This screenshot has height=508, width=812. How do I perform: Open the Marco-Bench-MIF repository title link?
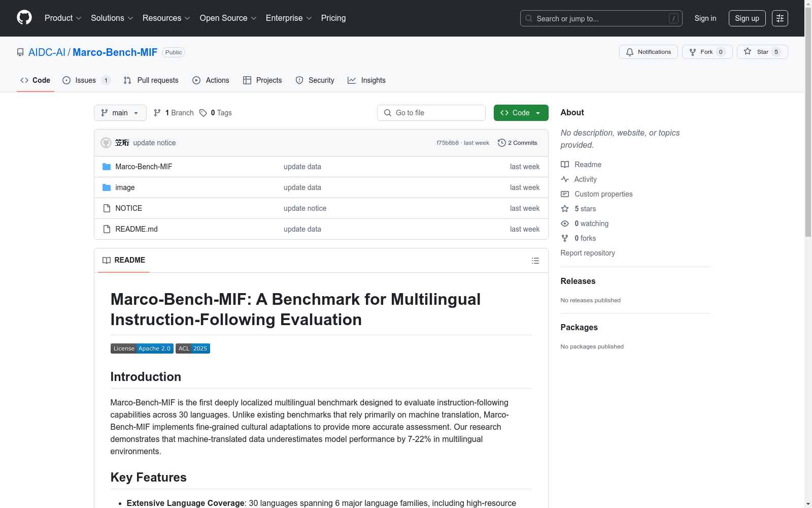pos(115,52)
